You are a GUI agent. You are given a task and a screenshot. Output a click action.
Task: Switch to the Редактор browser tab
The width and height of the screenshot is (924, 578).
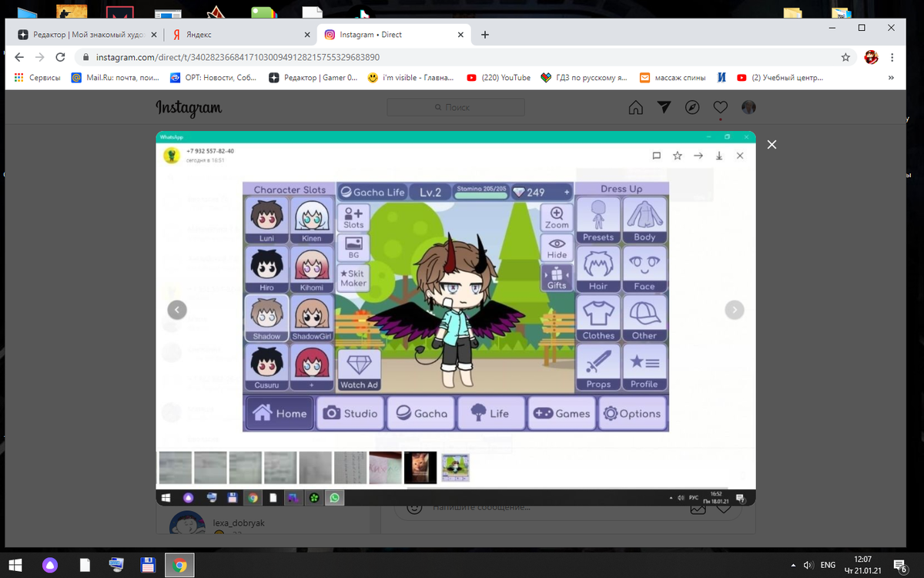coord(87,35)
